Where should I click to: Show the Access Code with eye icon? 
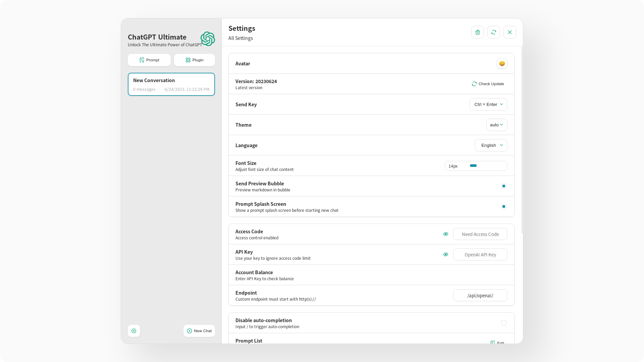[446, 234]
